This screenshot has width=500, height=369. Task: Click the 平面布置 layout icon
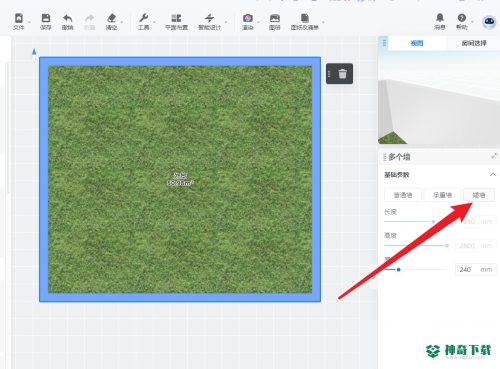pos(176,18)
